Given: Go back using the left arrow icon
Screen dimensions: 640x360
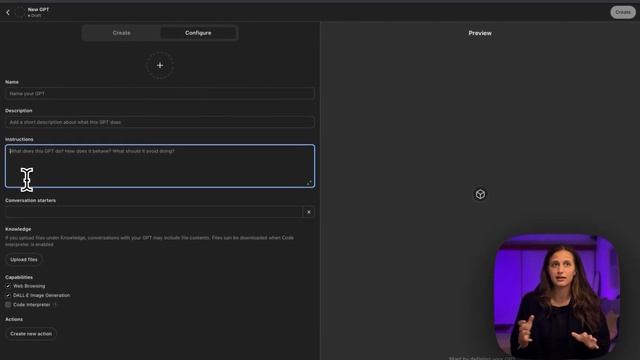Looking at the screenshot, I should 8,13.
